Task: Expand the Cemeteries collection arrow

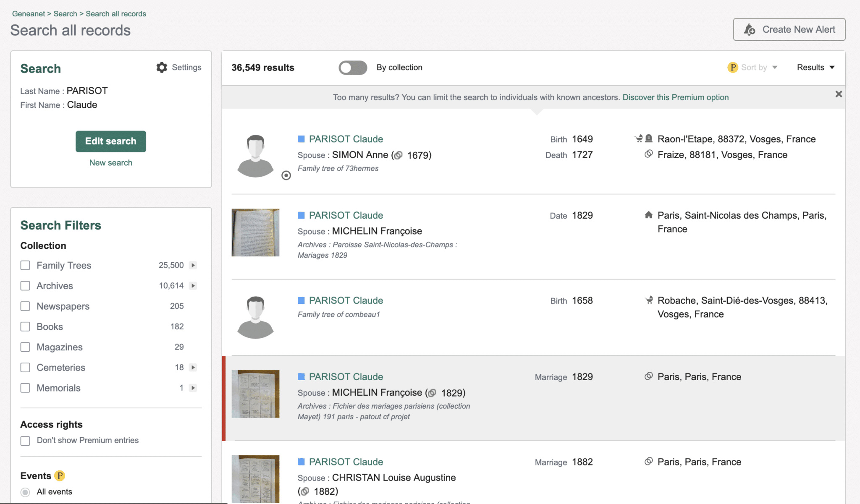Action: pyautogui.click(x=193, y=368)
